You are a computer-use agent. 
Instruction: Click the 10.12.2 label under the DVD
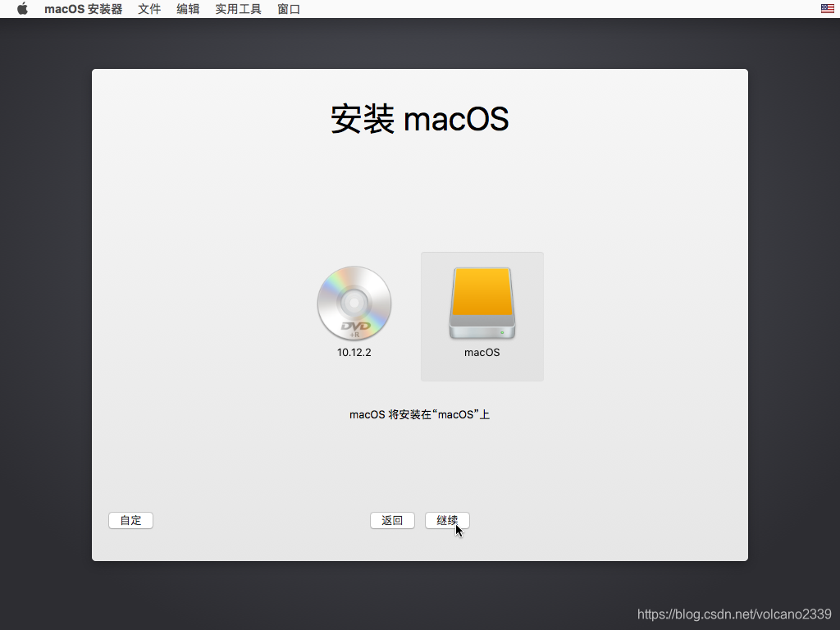pyautogui.click(x=354, y=353)
